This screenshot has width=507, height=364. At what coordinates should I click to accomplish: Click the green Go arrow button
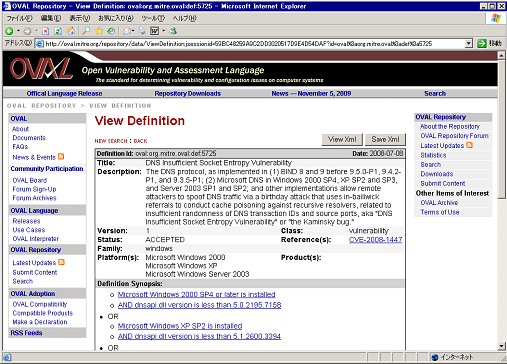pyautogui.click(x=482, y=43)
